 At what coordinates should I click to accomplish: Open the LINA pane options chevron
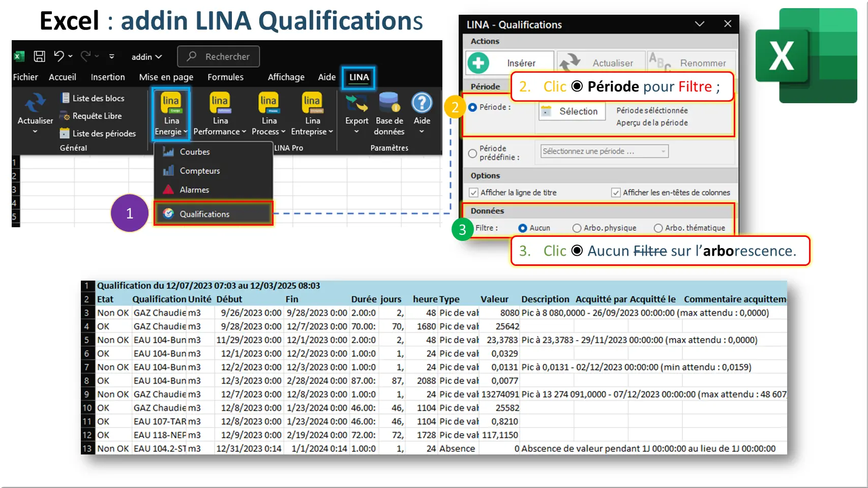pyautogui.click(x=700, y=24)
